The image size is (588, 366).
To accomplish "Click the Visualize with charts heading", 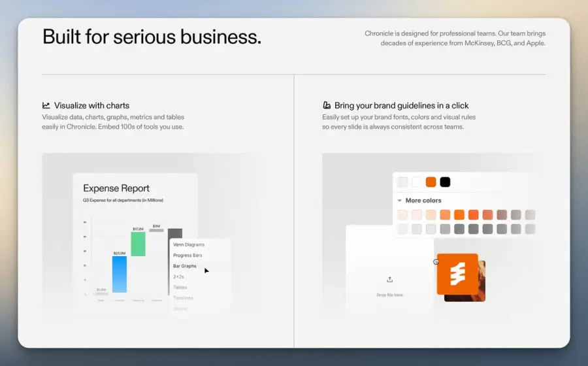I will click(91, 105).
